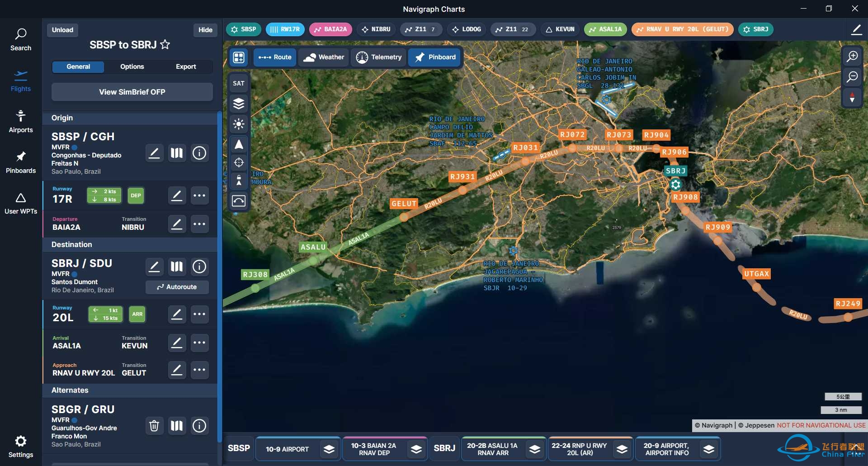
Task: Open more options for ASAL1A arrival
Action: tap(199, 342)
